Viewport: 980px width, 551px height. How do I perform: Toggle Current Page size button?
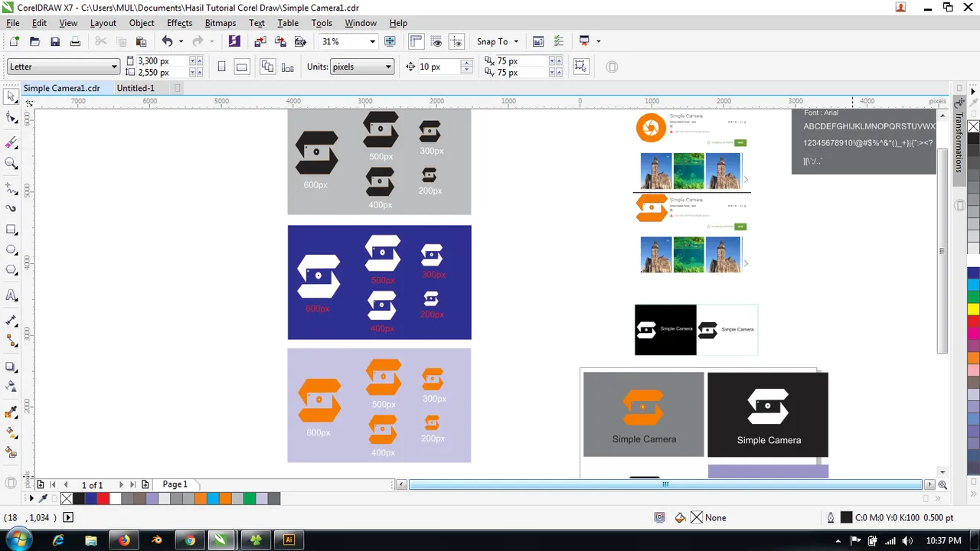pyautogui.click(x=288, y=67)
